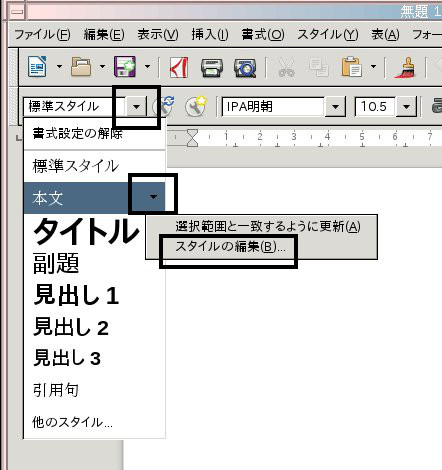Click inside the 10.5 font size field
442x470 pixels.
[375, 107]
